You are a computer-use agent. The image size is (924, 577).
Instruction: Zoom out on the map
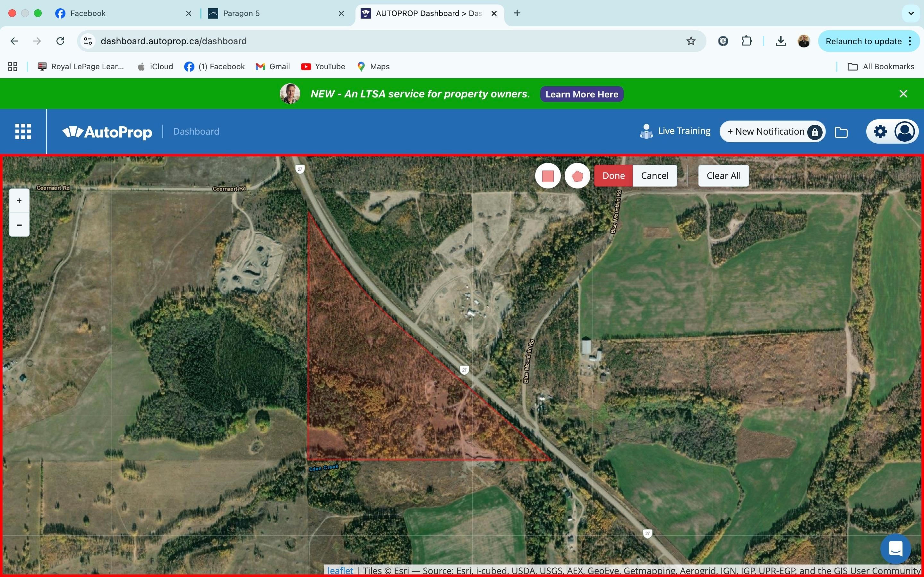coord(19,225)
